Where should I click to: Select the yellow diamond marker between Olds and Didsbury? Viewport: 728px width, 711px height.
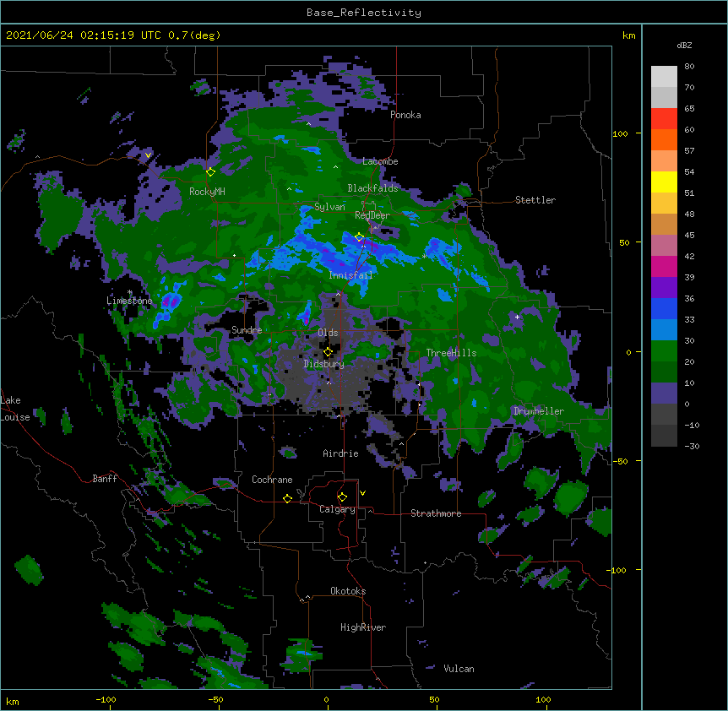pyautogui.click(x=328, y=352)
